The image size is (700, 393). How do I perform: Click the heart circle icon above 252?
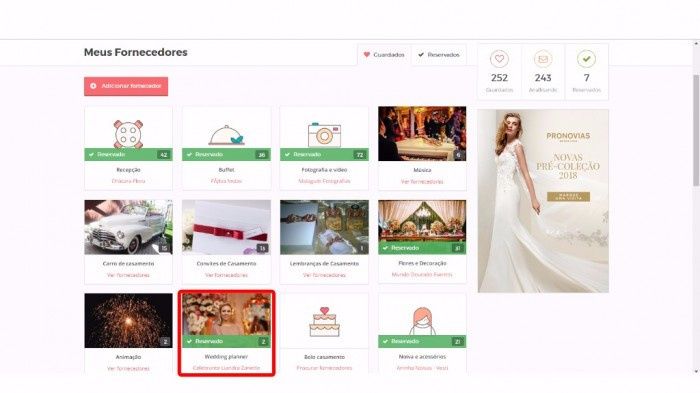point(499,59)
